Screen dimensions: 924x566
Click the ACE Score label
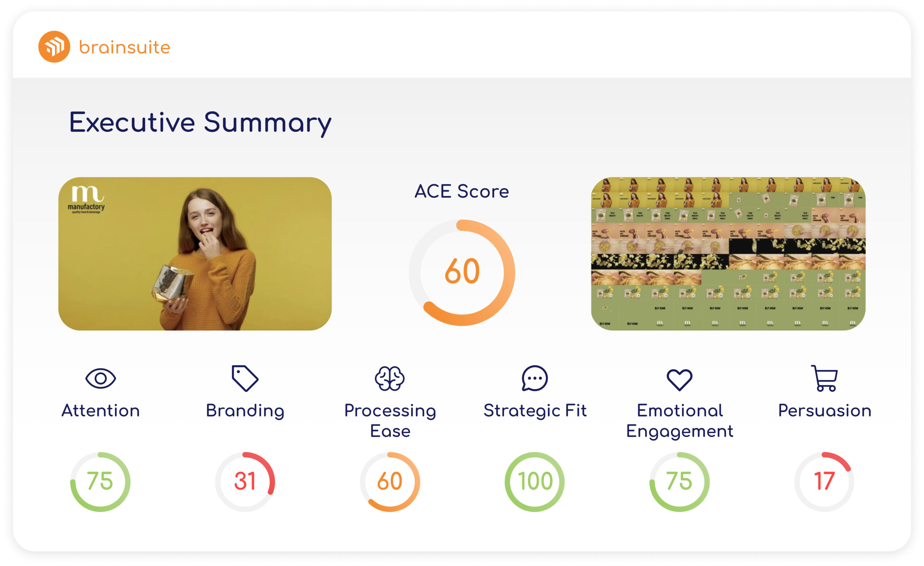tap(462, 191)
